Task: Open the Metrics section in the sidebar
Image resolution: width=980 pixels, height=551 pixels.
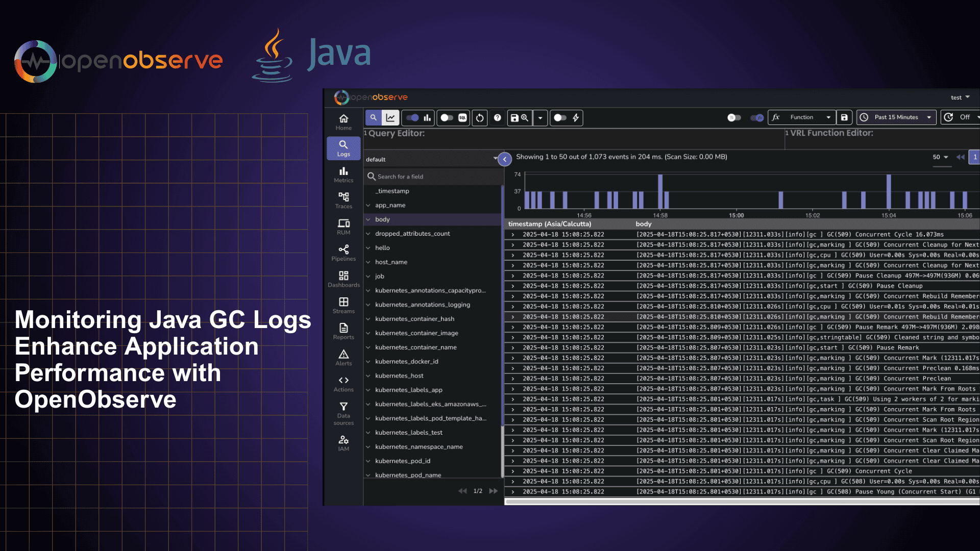Action: (343, 174)
